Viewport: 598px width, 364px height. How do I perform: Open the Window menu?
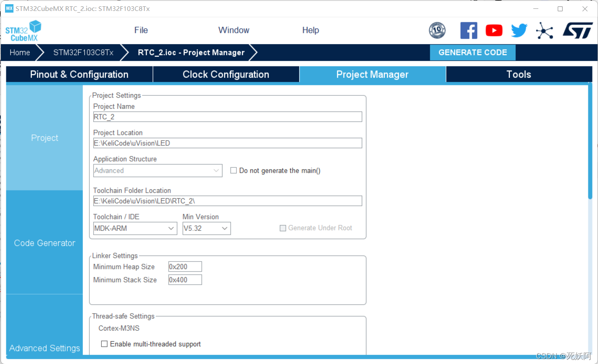coord(234,30)
